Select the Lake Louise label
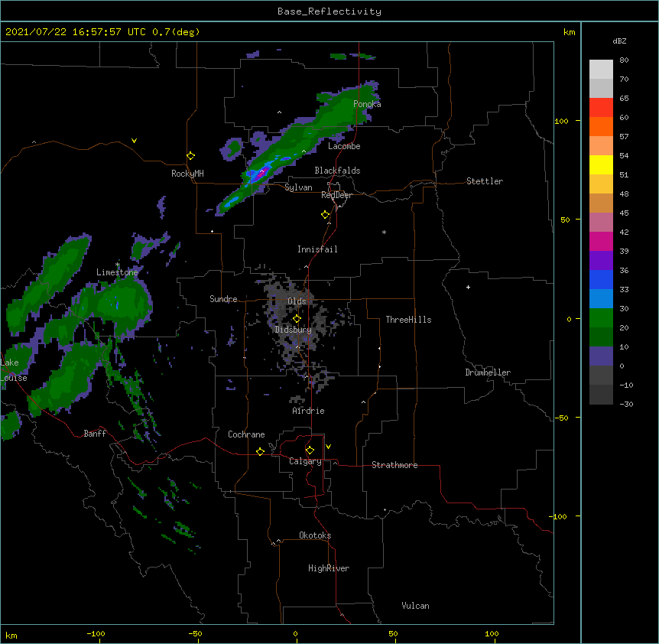The height and width of the screenshot is (644, 659). tap(14, 370)
